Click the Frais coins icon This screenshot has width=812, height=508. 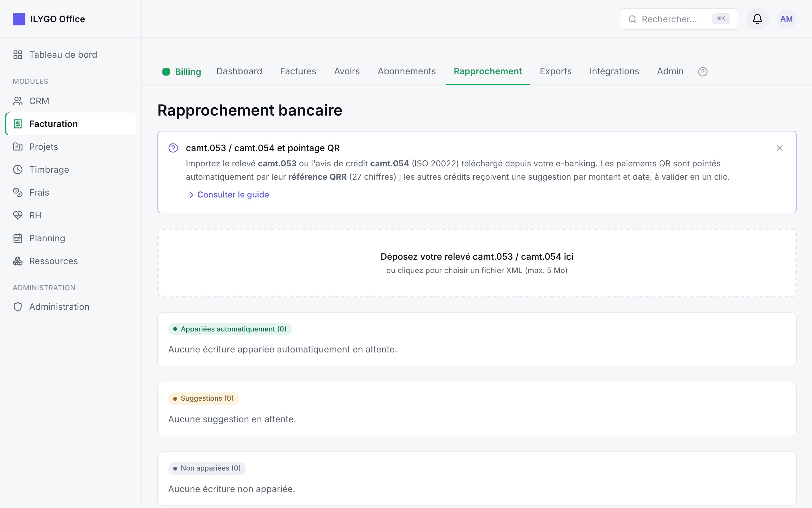(x=18, y=192)
